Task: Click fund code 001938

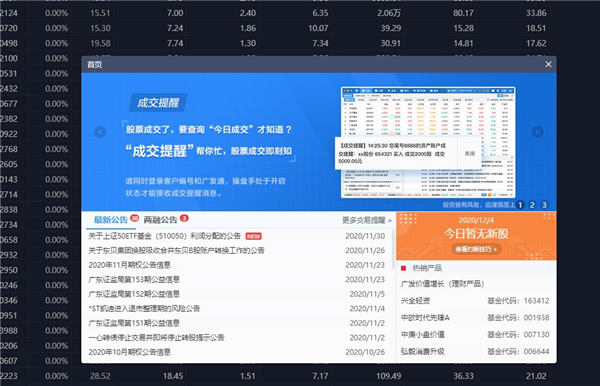Action: pyautogui.click(x=536, y=318)
